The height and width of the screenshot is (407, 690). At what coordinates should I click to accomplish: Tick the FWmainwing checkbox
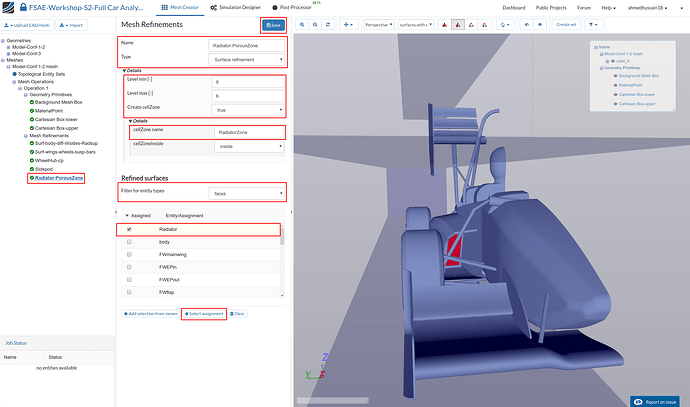tap(129, 255)
